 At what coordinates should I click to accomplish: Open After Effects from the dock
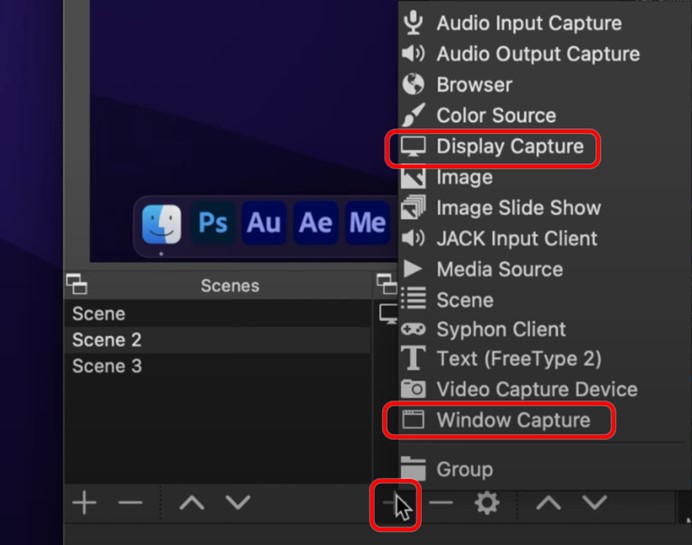[316, 223]
